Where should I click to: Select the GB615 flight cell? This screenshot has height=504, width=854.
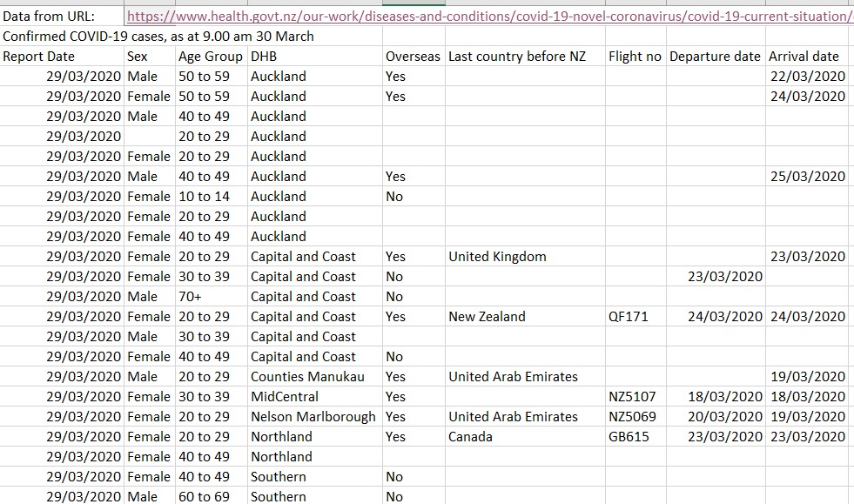coord(629,437)
